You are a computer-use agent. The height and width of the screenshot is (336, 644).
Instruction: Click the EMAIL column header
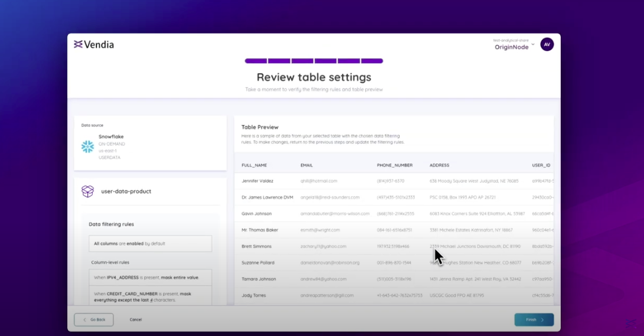(x=306, y=165)
